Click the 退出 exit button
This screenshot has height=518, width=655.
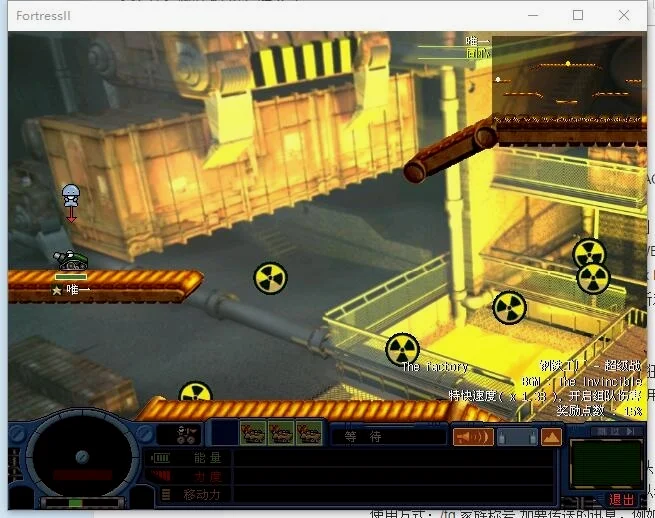[x=621, y=500]
